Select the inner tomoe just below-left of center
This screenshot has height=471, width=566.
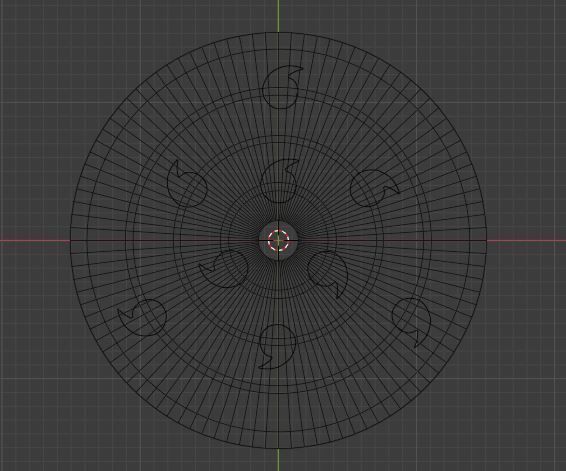[224, 269]
